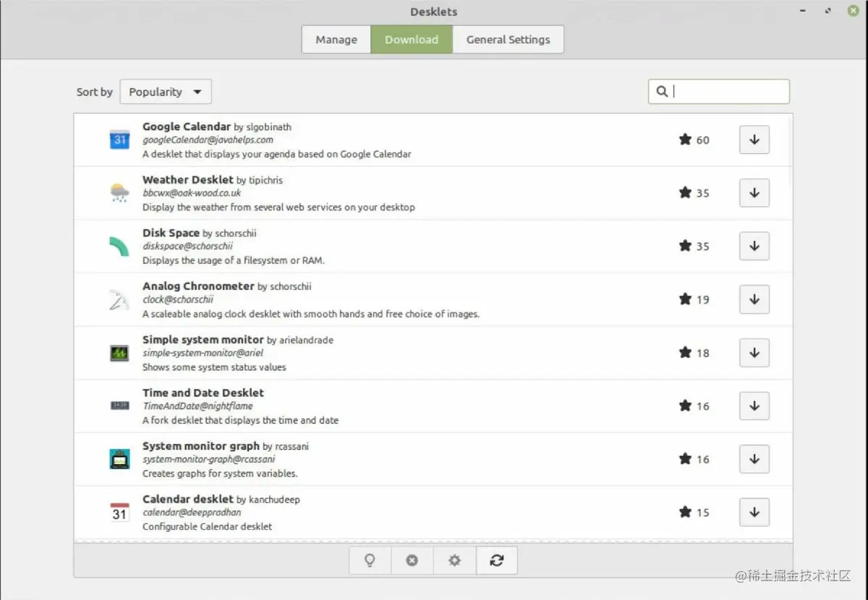Close the Desklets window
The width and height of the screenshot is (868, 600).
tap(853, 11)
